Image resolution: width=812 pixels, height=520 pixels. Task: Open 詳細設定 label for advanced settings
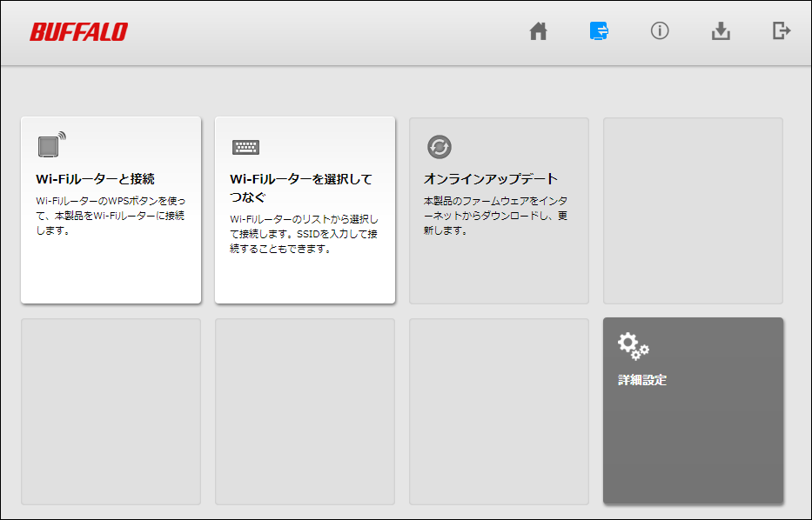[642, 380]
